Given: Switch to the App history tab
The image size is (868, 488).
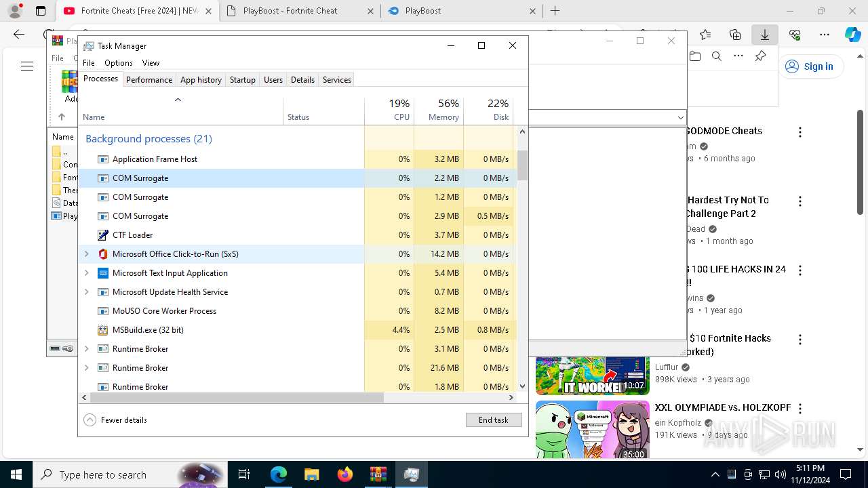Looking at the screenshot, I should tap(201, 79).
